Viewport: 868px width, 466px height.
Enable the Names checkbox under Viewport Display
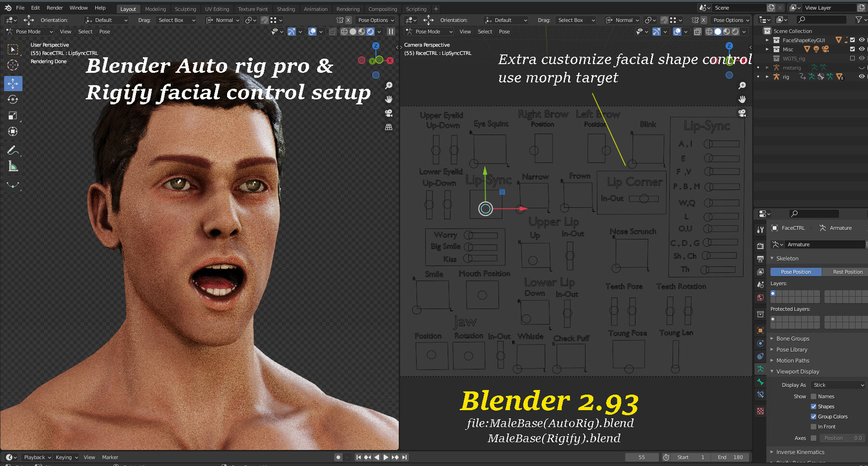pyautogui.click(x=815, y=396)
